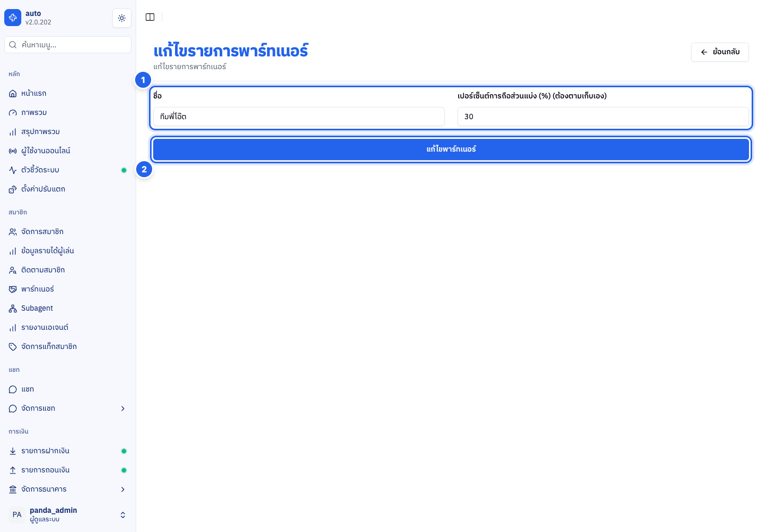
Task: Go to จัดการสมาชิก page
Action: (x=68, y=232)
